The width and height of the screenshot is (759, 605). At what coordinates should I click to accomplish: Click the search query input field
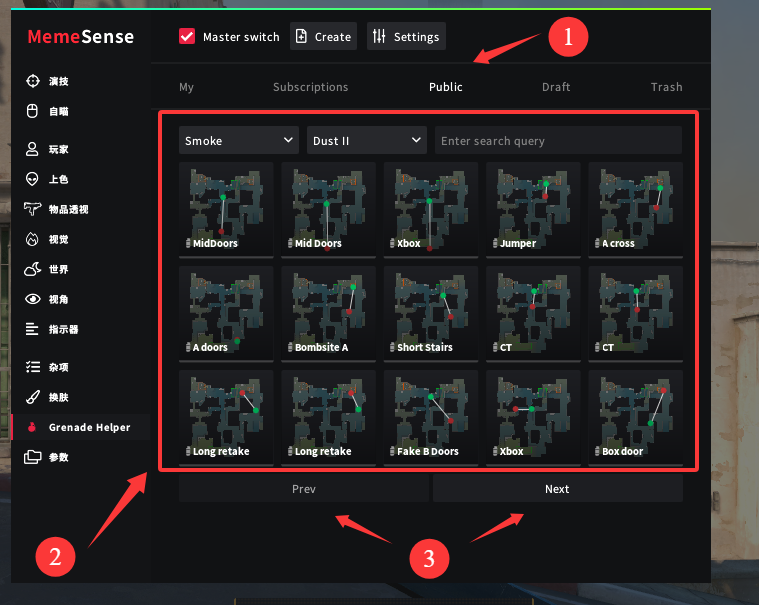pyautogui.click(x=557, y=141)
